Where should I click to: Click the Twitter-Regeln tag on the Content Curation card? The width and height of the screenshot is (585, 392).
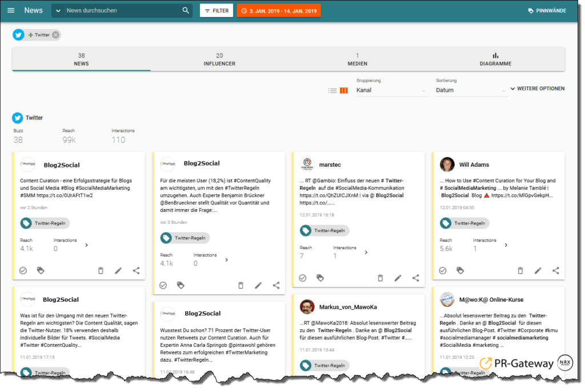(x=45, y=223)
